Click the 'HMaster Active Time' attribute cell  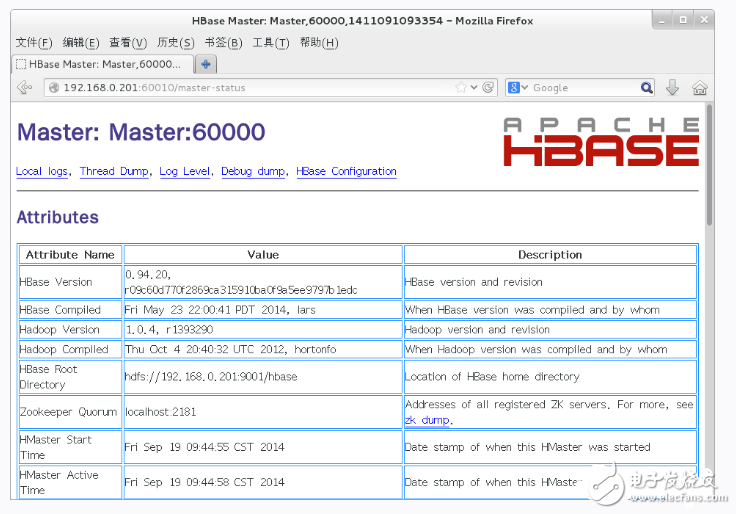coord(70,483)
